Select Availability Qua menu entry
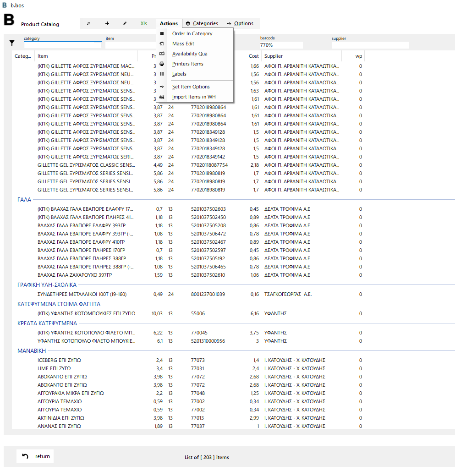 (x=190, y=54)
